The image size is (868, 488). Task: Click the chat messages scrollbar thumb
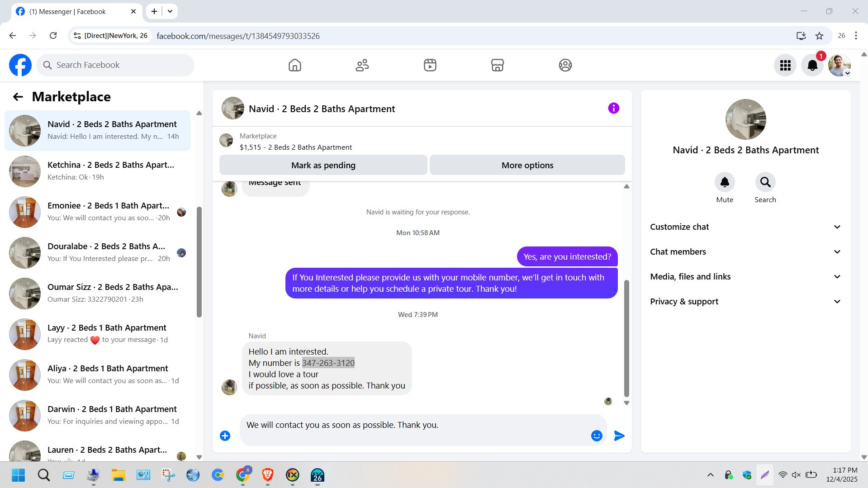pos(626,338)
